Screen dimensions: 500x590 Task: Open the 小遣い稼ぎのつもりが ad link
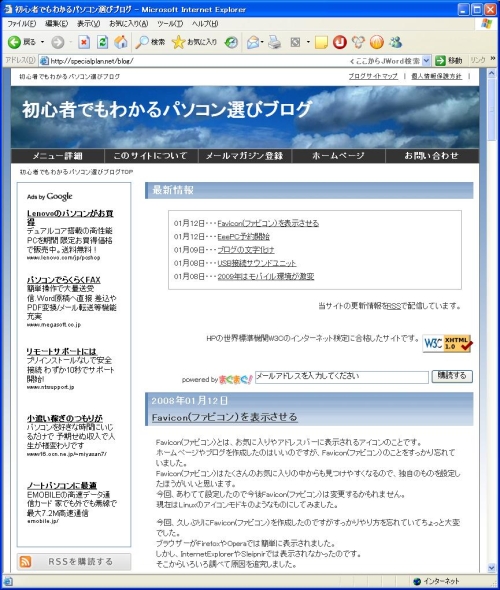[x=65, y=418]
